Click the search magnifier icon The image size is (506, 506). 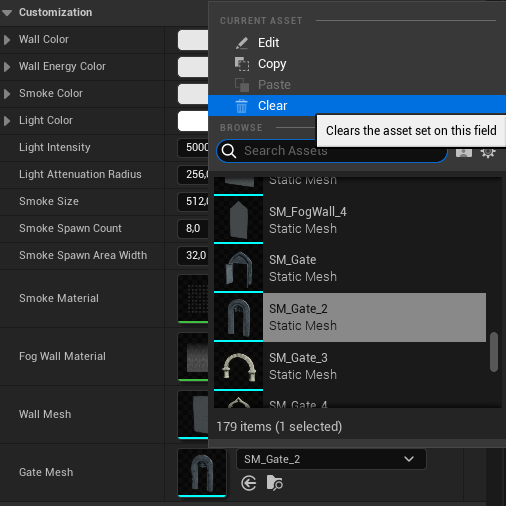(229, 151)
